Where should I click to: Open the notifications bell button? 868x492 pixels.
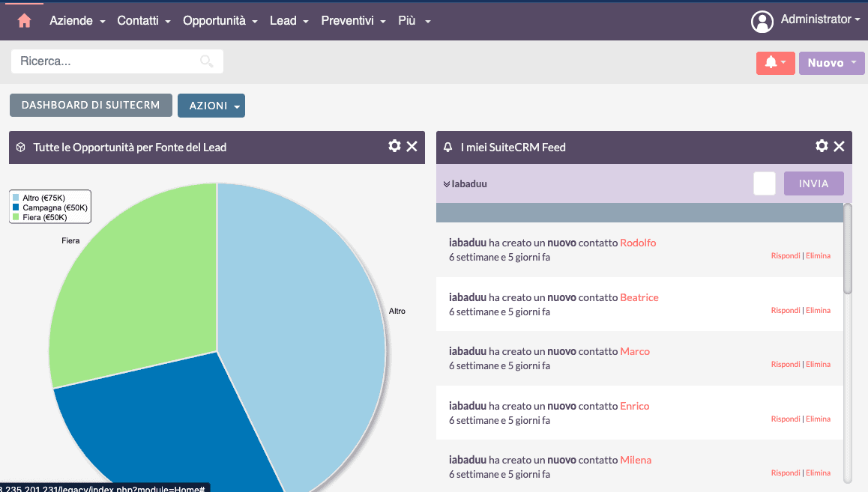point(776,62)
